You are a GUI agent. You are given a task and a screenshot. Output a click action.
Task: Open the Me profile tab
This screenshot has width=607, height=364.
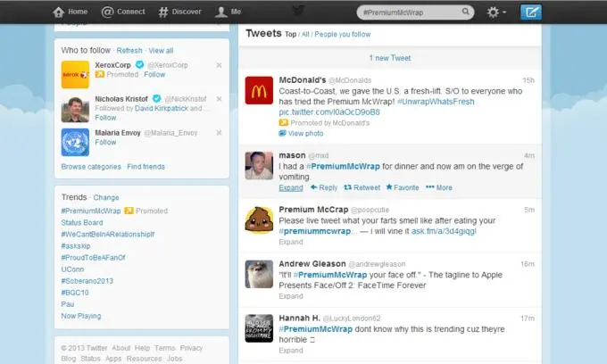(x=229, y=12)
